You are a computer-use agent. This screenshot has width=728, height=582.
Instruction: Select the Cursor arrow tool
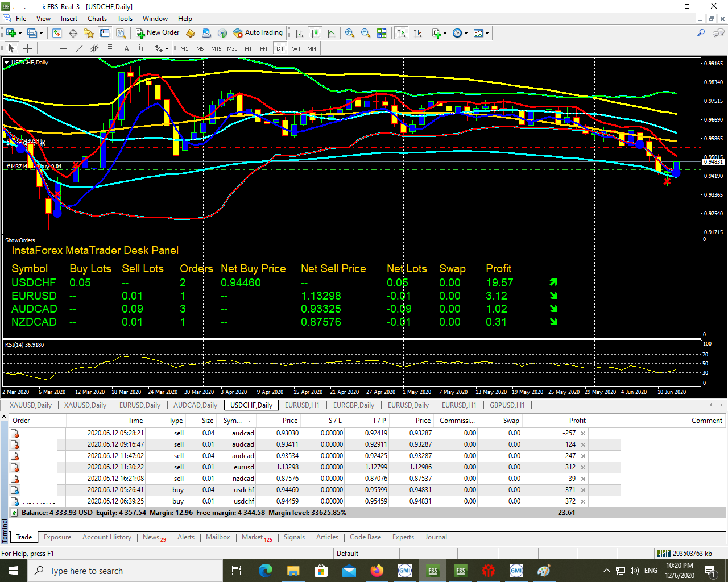11,48
